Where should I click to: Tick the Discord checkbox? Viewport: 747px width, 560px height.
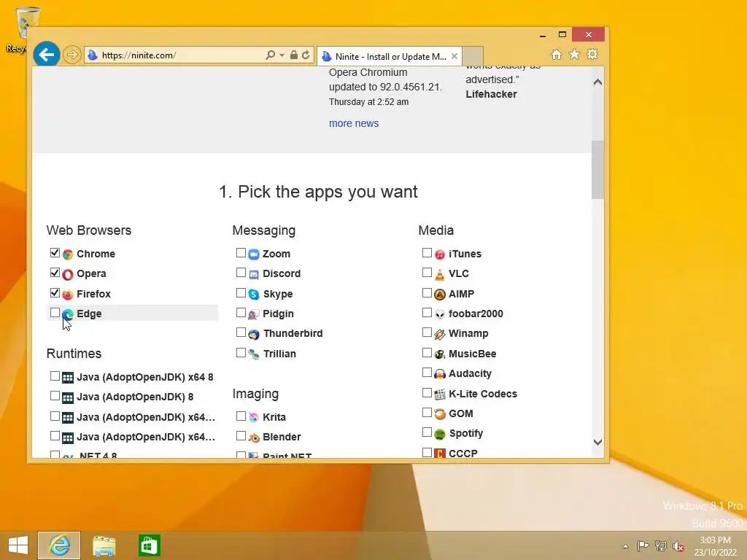[241, 273]
